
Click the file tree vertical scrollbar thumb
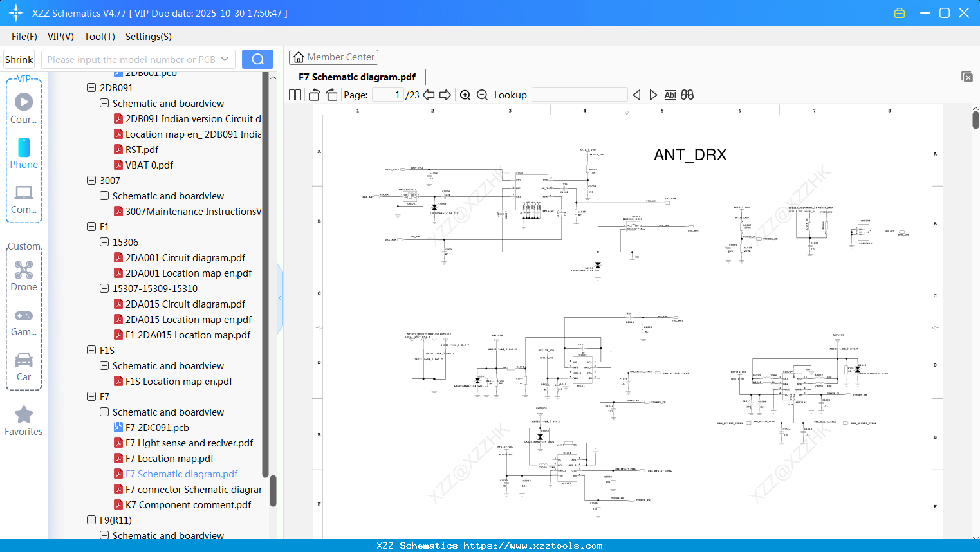(273, 490)
